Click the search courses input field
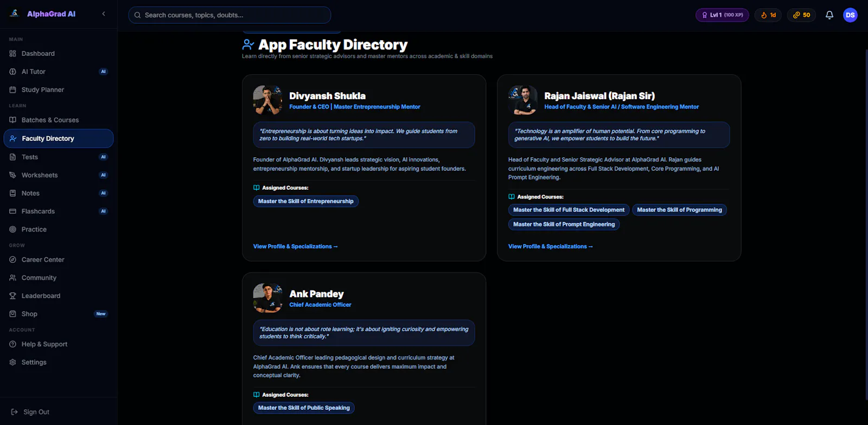 pos(229,15)
